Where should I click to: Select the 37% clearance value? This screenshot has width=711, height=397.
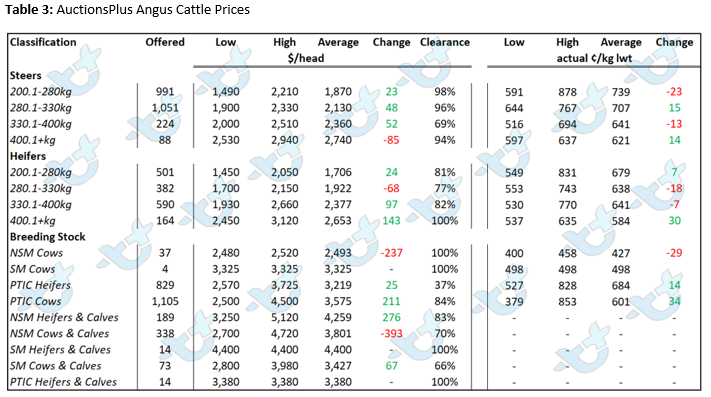(x=444, y=285)
